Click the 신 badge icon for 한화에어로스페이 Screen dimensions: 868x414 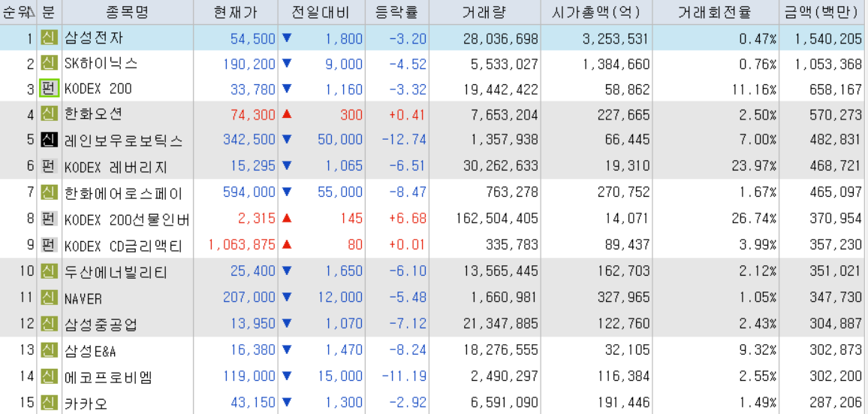[50, 193]
